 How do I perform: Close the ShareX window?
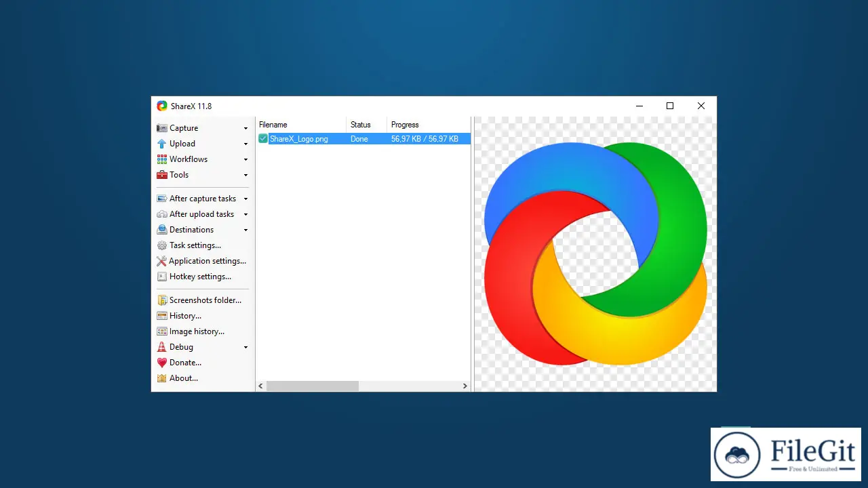pyautogui.click(x=701, y=106)
